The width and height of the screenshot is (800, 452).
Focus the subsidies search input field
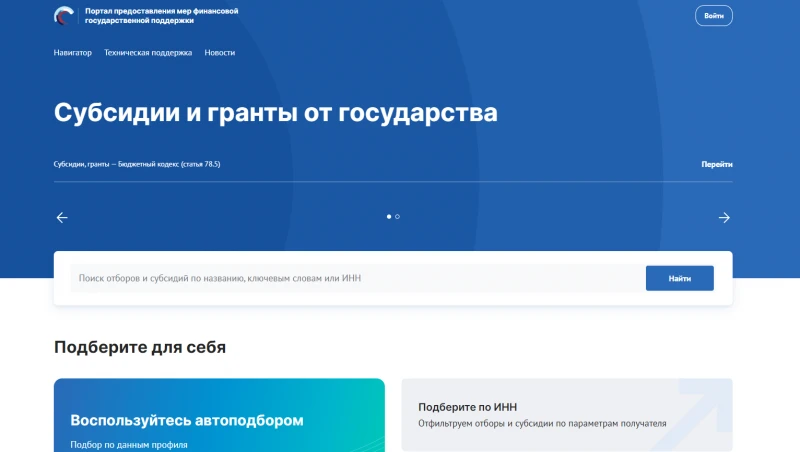point(357,278)
